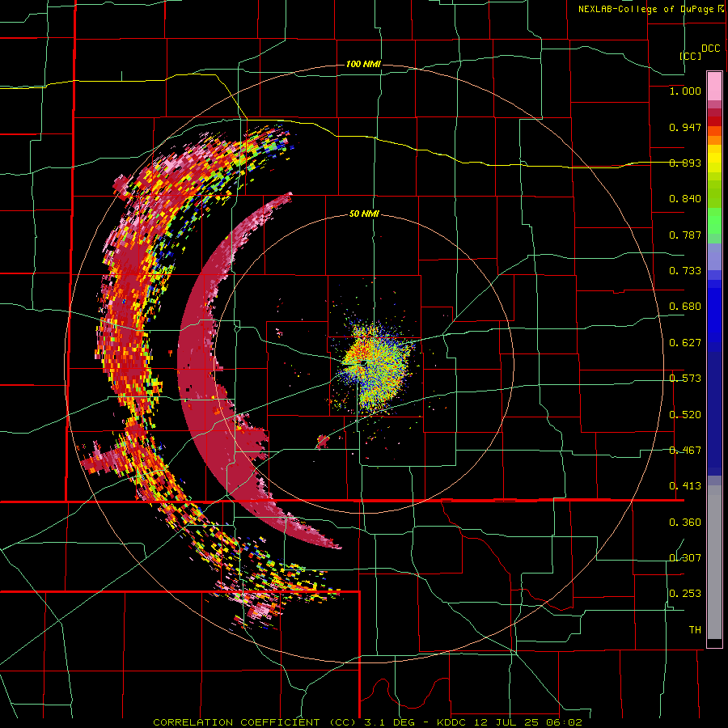Click the bright green color bar segment
Viewport: 728px width, 728px height.
[x=714, y=221]
